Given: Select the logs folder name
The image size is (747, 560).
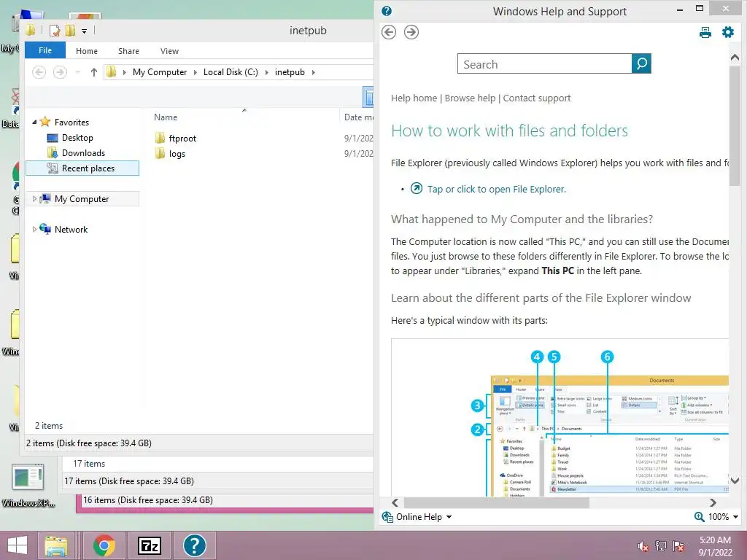Looking at the screenshot, I should point(177,154).
